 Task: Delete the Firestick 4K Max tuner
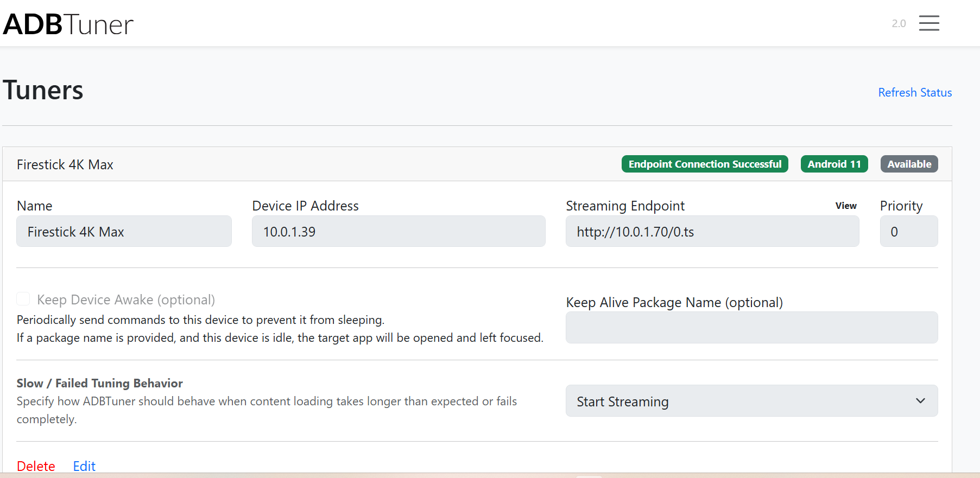point(36,466)
